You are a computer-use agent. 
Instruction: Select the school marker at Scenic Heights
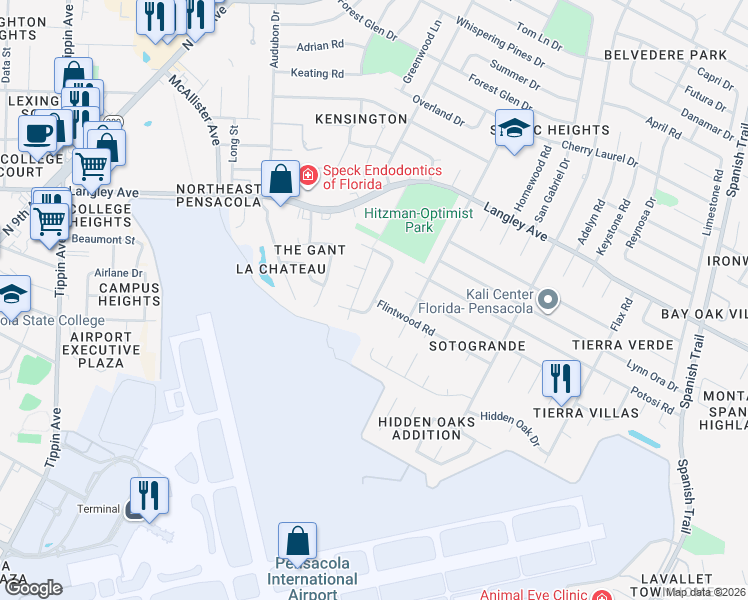pos(514,129)
